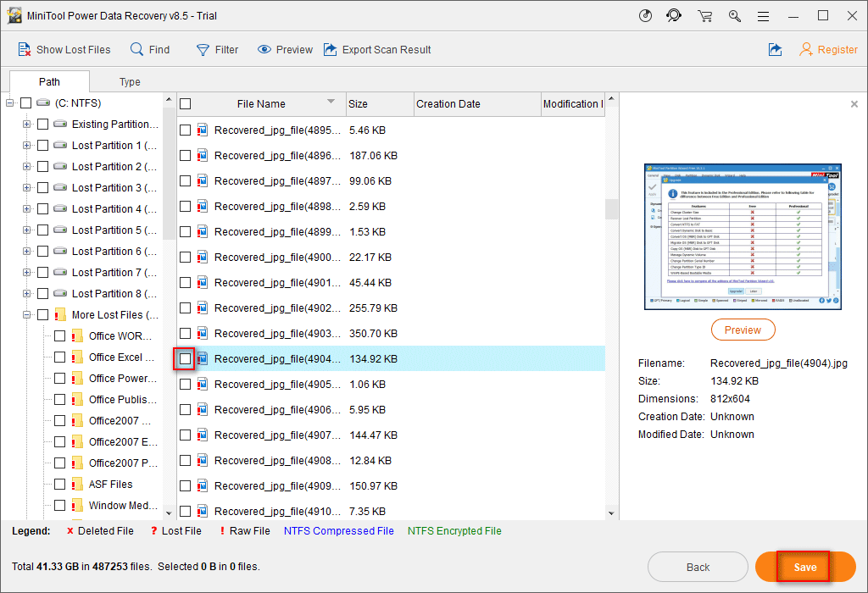The width and height of the screenshot is (868, 593).
Task: Collapse the C: NTFS tree node
Action: point(9,103)
